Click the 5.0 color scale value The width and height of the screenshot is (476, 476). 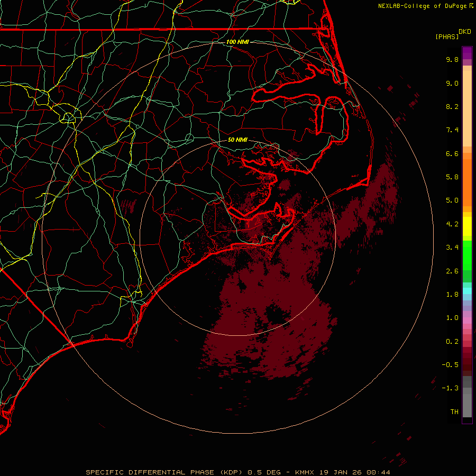452,200
